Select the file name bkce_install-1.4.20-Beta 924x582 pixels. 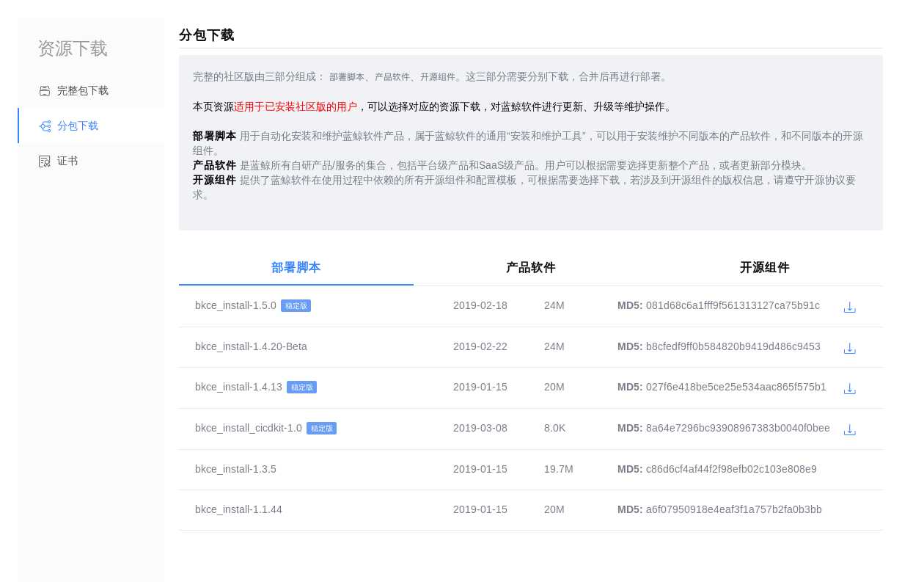pyautogui.click(x=251, y=346)
